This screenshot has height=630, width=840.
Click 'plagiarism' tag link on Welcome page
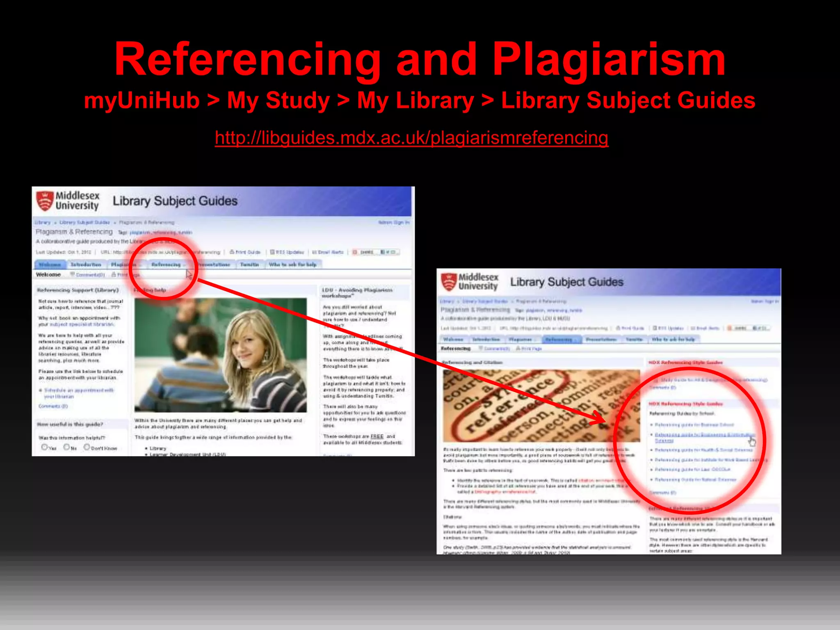(x=140, y=232)
